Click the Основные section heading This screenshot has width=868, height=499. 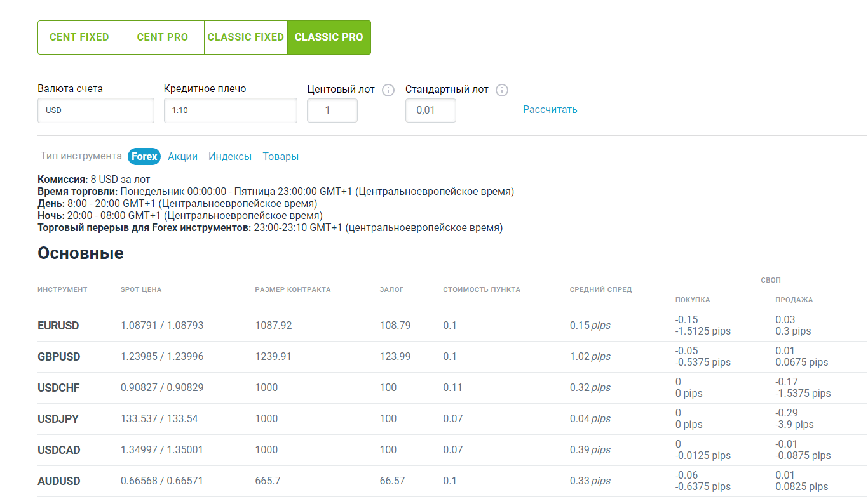click(81, 253)
